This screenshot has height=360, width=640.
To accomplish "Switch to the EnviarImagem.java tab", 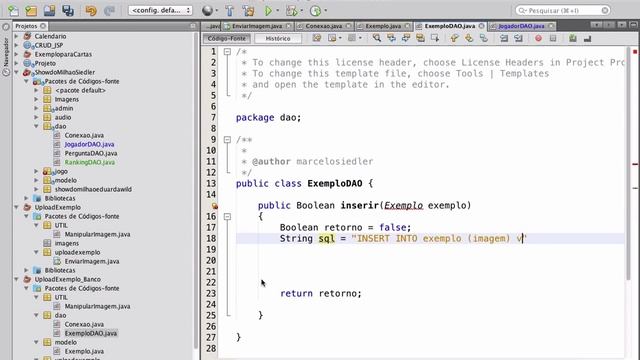I will click(x=257, y=26).
